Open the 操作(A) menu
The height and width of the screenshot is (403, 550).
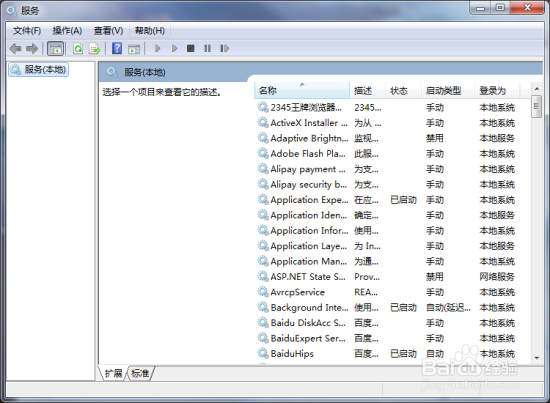pyautogui.click(x=67, y=31)
